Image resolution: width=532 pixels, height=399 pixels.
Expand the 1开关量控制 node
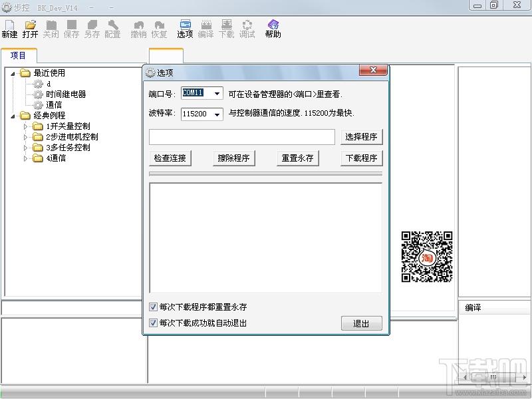[x=25, y=126]
